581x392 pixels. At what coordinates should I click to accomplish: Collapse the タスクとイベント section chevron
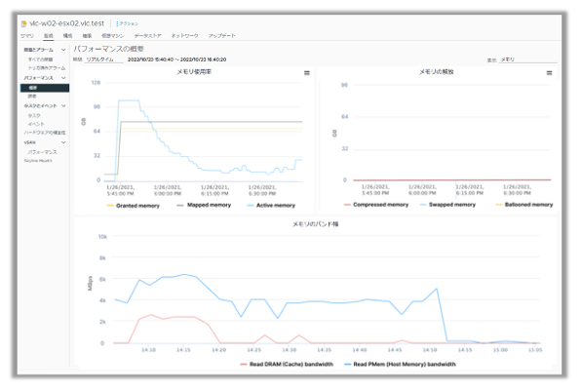tap(63, 105)
